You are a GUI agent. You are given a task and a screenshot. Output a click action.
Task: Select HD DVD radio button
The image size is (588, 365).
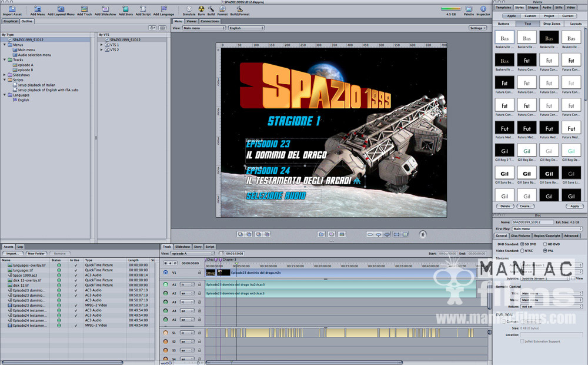click(x=545, y=244)
